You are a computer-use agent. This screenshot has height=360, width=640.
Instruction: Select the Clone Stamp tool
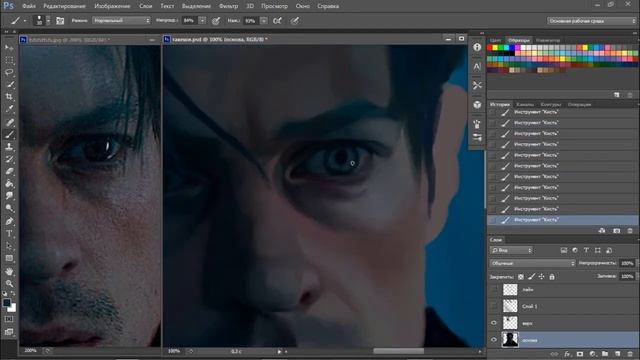click(x=9, y=147)
